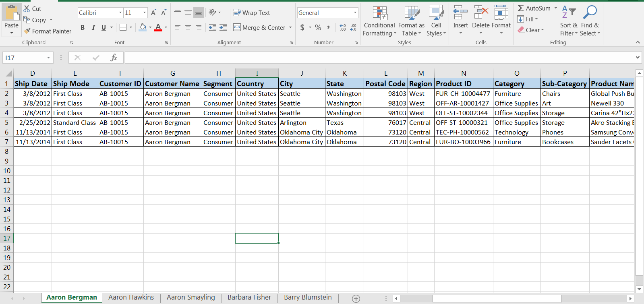Open the font size dropdown
The height and width of the screenshot is (304, 644).
(x=145, y=13)
